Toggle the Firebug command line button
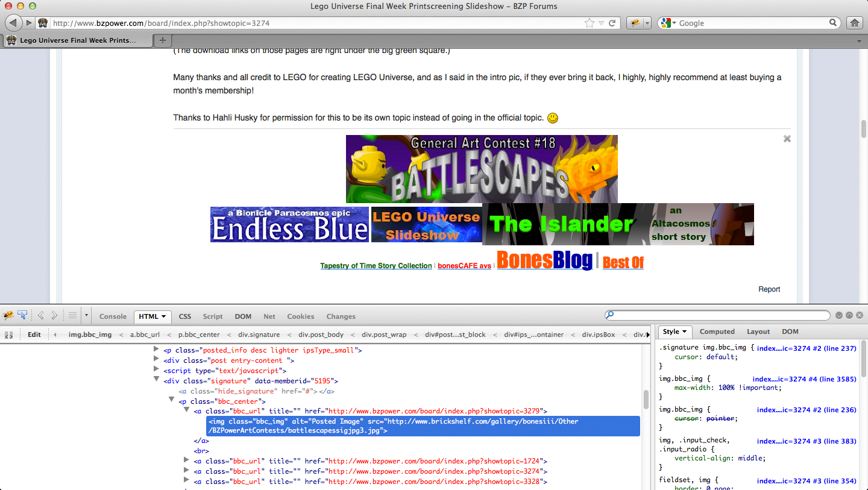 click(x=72, y=315)
